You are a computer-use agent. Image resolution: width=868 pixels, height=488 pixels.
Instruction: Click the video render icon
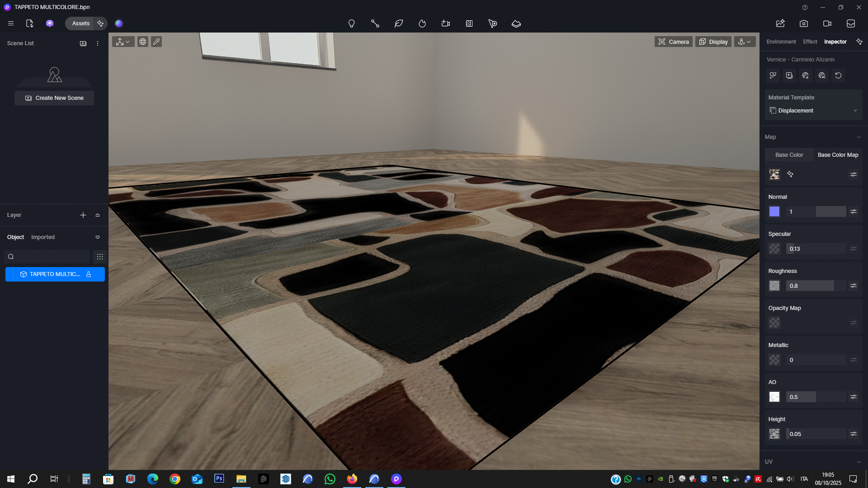point(827,23)
